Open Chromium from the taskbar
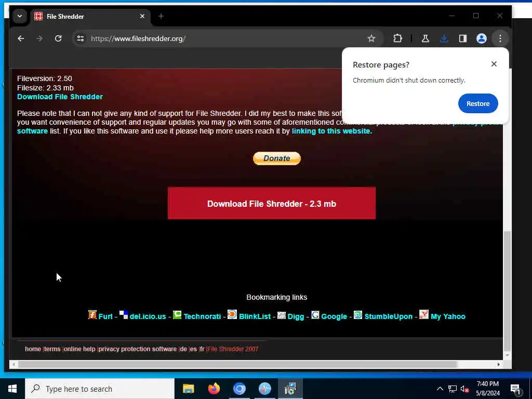The height and width of the screenshot is (399, 532). pyautogui.click(x=239, y=389)
